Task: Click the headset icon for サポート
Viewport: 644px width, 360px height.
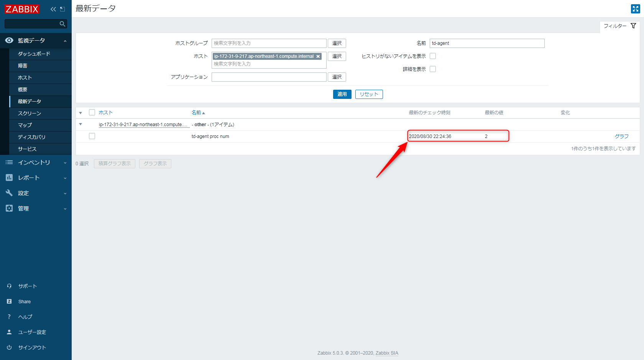Action: pos(9,286)
